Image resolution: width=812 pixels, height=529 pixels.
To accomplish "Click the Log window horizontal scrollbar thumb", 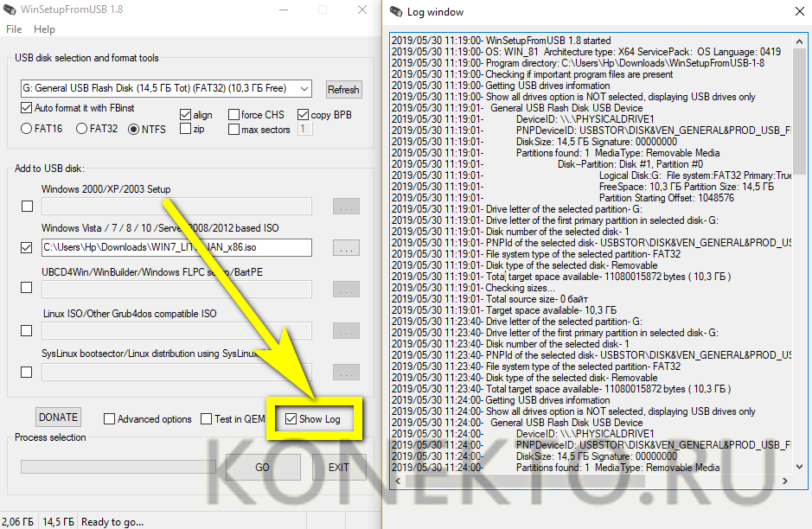I will pyautogui.click(x=526, y=481).
